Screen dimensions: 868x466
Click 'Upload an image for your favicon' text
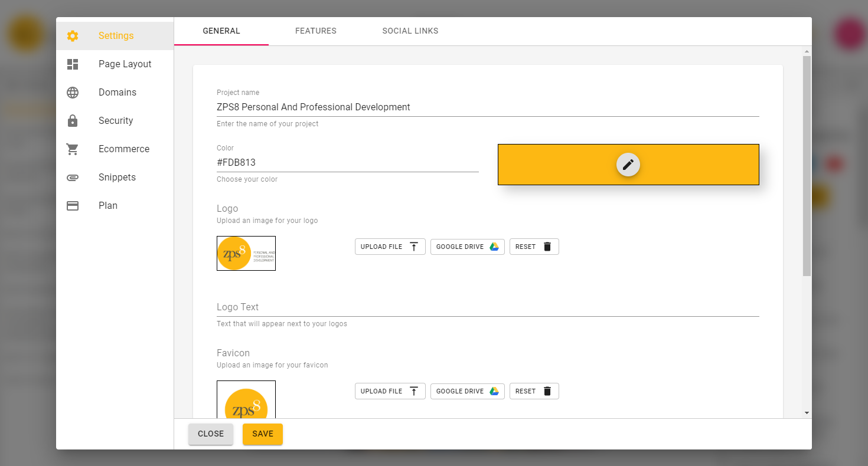272,365
